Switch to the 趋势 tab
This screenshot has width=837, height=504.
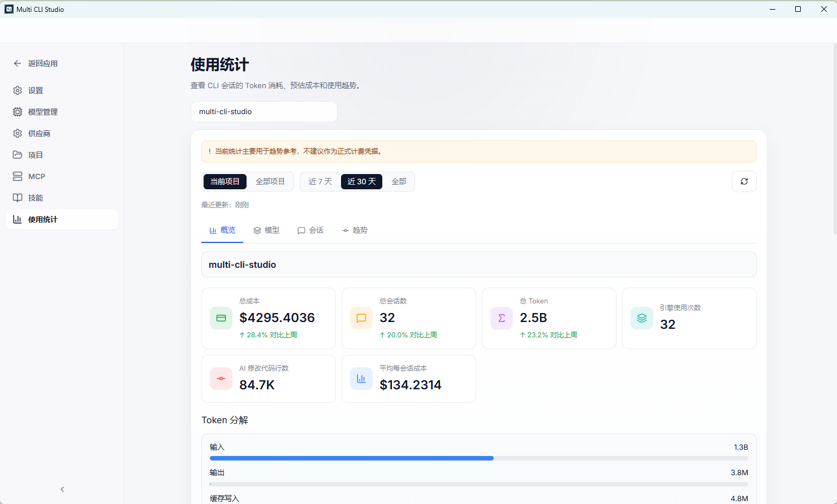(355, 230)
